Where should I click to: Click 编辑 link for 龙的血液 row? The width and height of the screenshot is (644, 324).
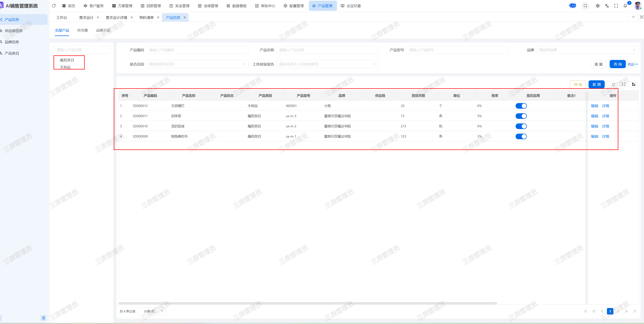tap(594, 126)
